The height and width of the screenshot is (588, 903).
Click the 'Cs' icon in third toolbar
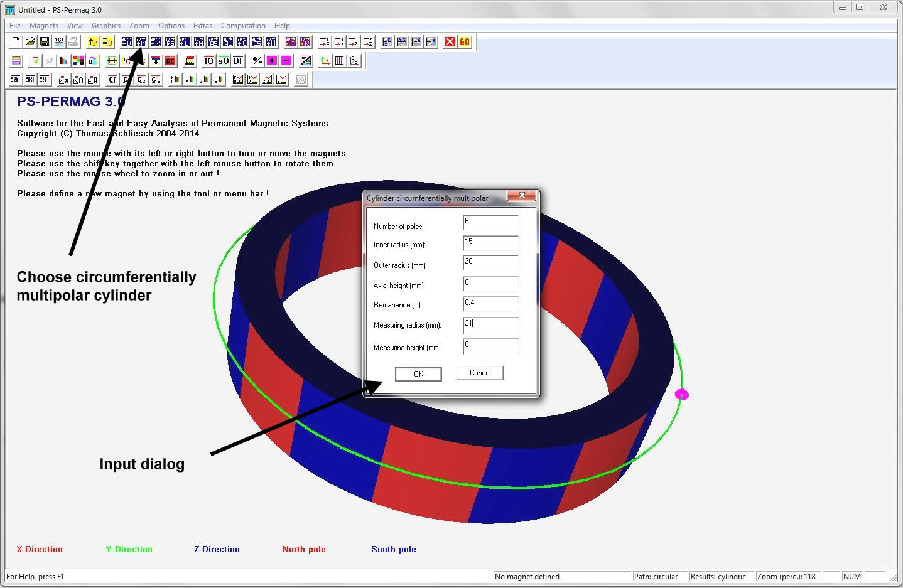point(156,80)
